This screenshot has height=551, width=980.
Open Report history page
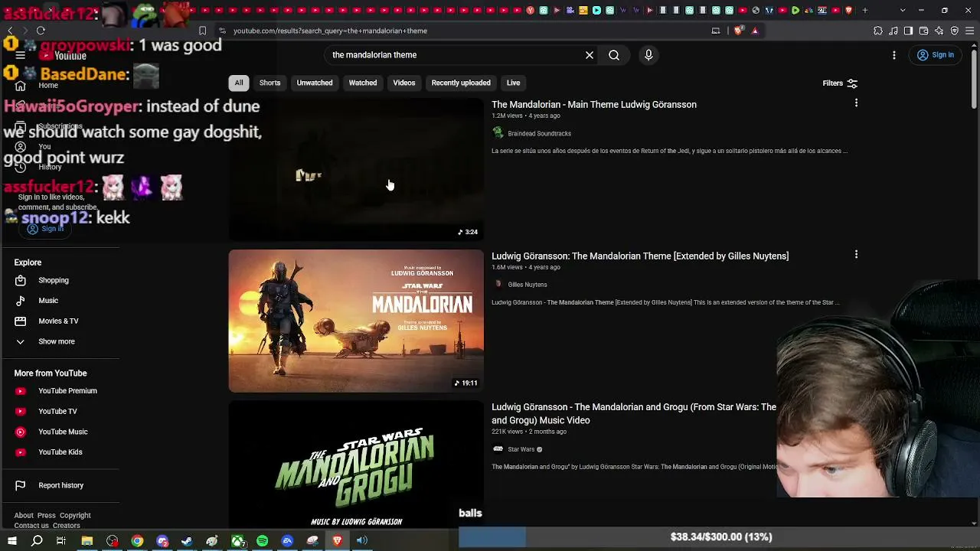point(60,485)
